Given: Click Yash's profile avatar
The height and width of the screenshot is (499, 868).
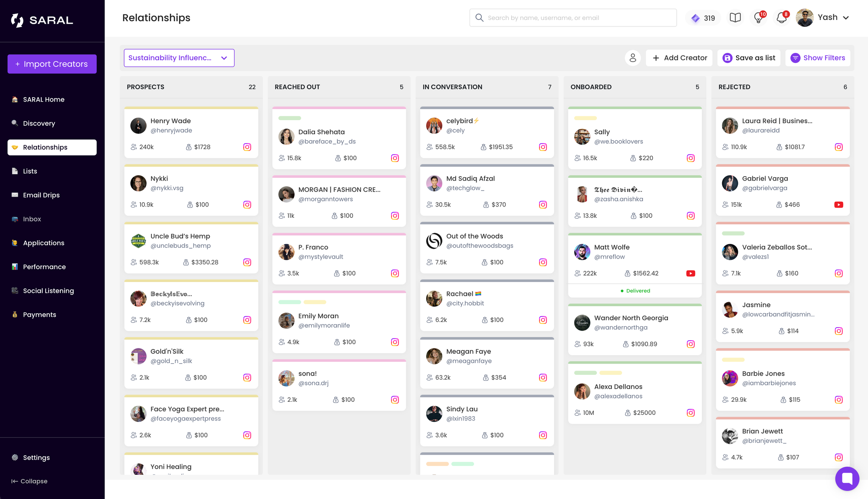Looking at the screenshot, I should tap(805, 18).
